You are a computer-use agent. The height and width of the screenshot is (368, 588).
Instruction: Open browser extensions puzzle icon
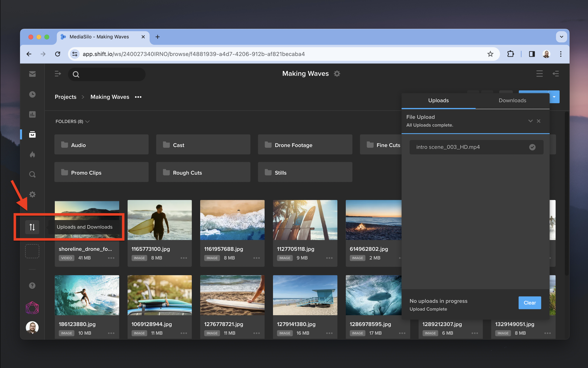(x=510, y=54)
